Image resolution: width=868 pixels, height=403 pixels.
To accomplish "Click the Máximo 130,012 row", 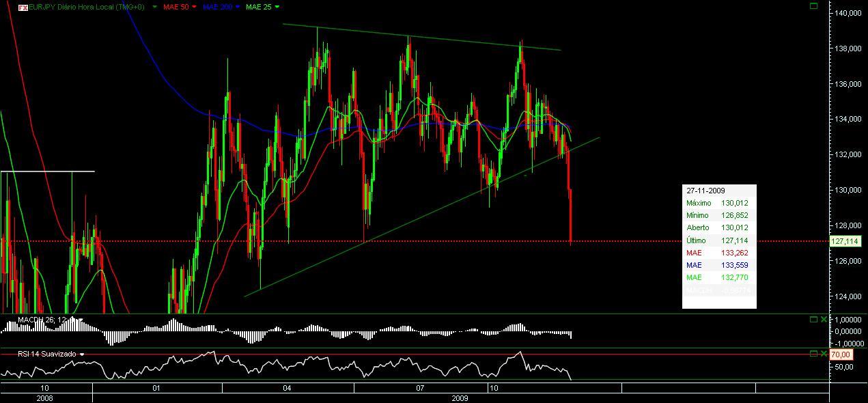I will [x=719, y=203].
